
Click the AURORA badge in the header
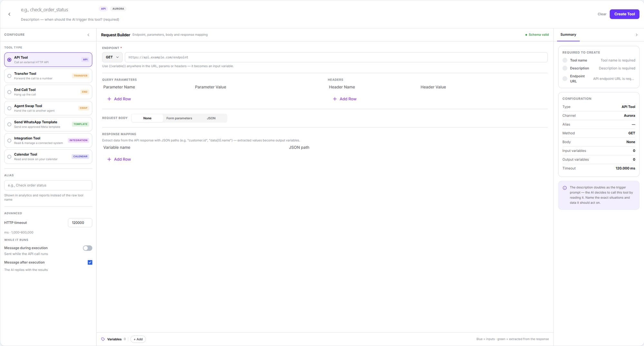pos(118,9)
